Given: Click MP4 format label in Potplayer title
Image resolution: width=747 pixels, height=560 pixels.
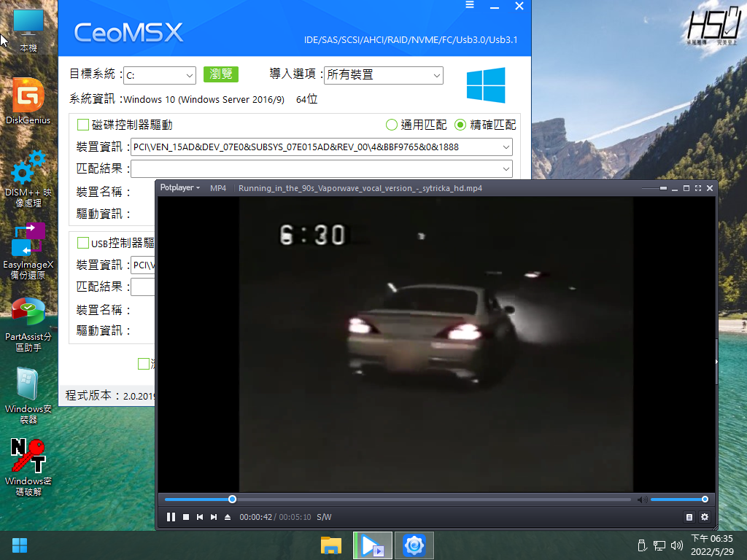Looking at the screenshot, I should [218, 188].
